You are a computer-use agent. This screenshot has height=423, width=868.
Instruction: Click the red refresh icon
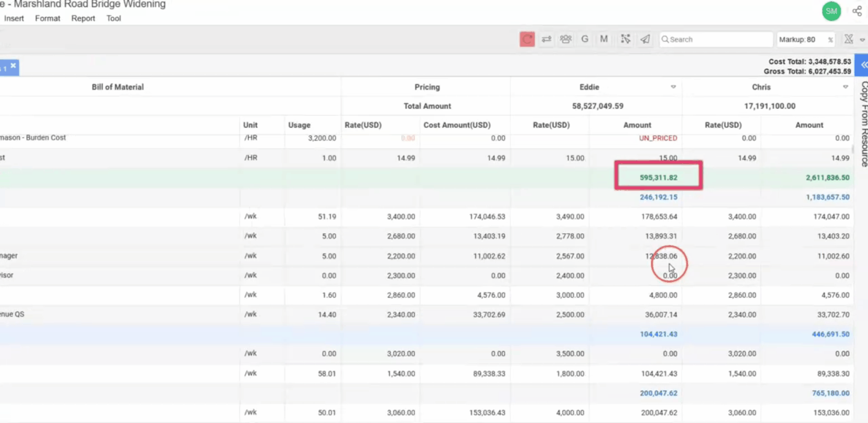(527, 39)
